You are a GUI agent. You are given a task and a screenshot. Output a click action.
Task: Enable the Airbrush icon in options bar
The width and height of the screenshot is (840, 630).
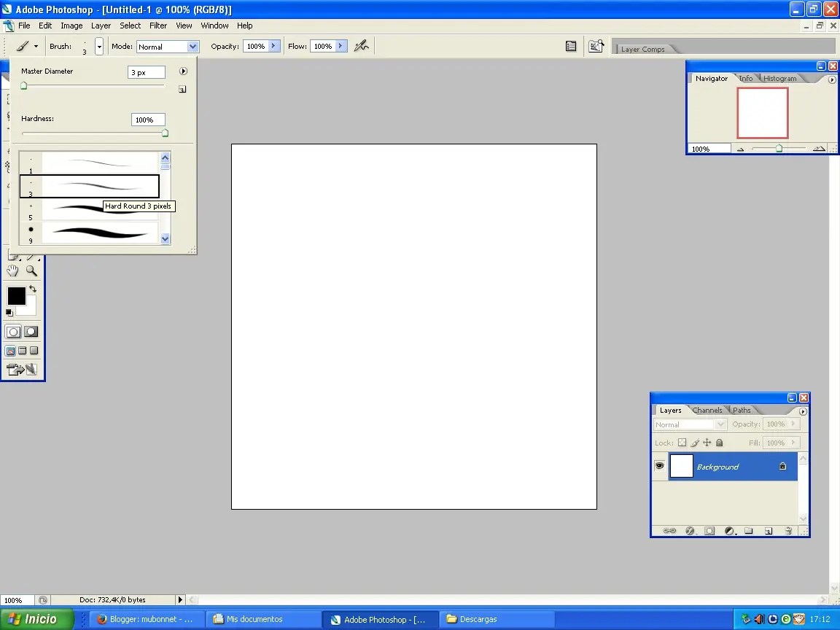362,46
